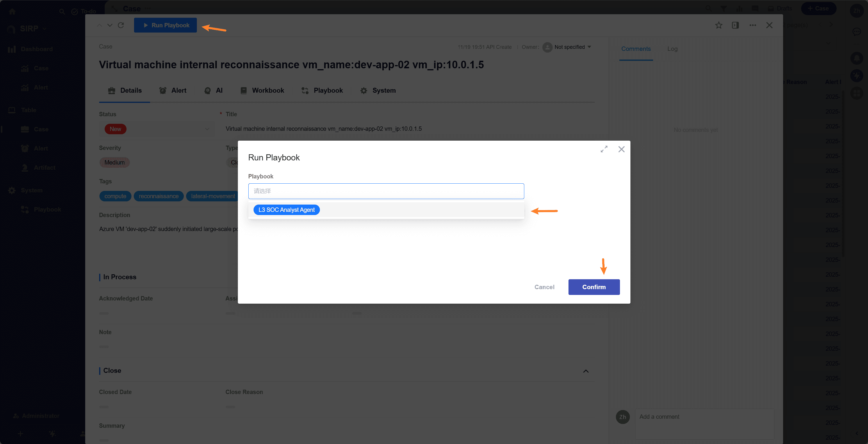
Task: Toggle the side panel layout icon
Action: 735,25
